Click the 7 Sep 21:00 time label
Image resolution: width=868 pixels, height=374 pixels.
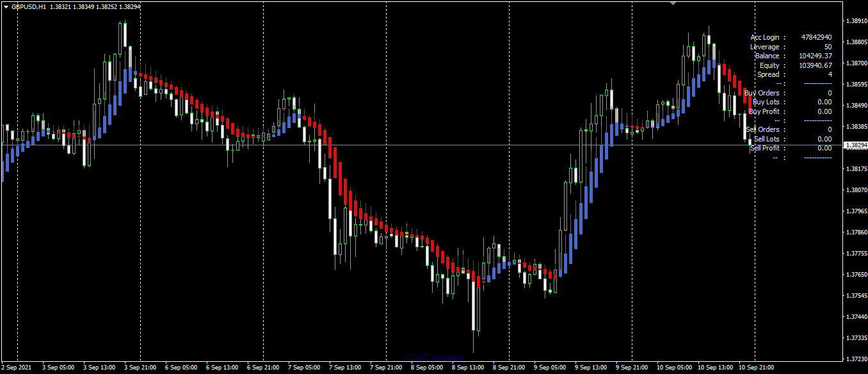[x=385, y=368]
